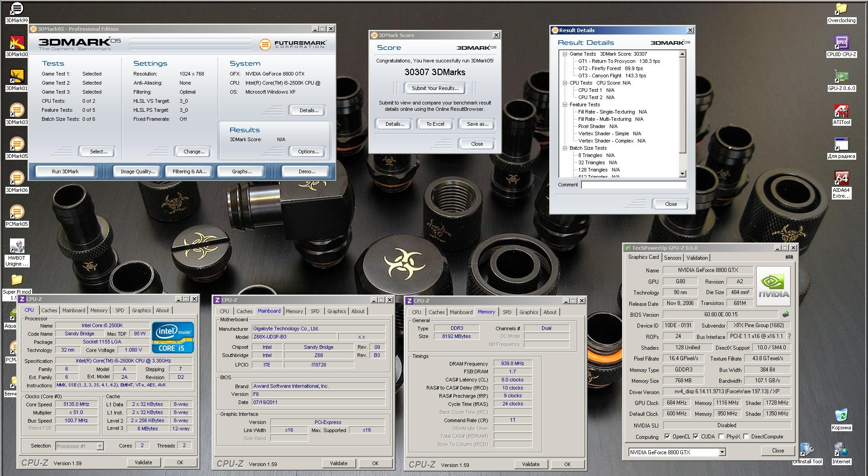Open SPD tab in CPU-Z mainboard window
868x476 pixels.
(x=315, y=311)
